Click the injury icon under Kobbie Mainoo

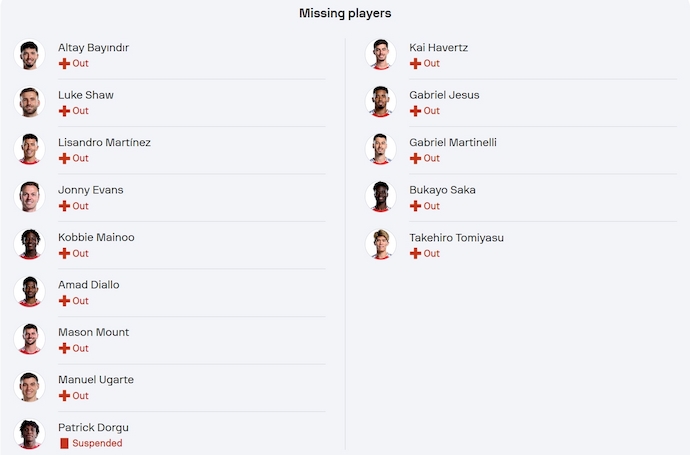(x=64, y=253)
